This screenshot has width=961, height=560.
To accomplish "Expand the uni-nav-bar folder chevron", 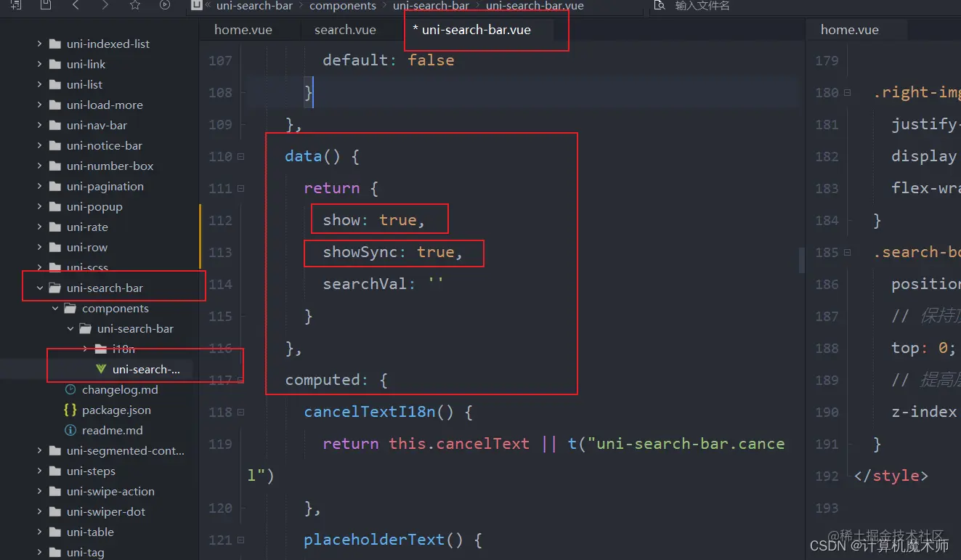I will [39, 125].
